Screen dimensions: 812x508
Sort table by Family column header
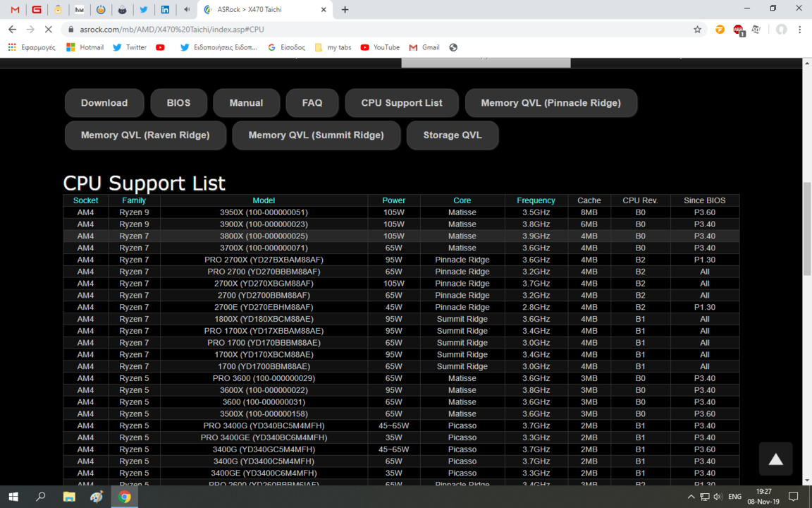(x=134, y=200)
